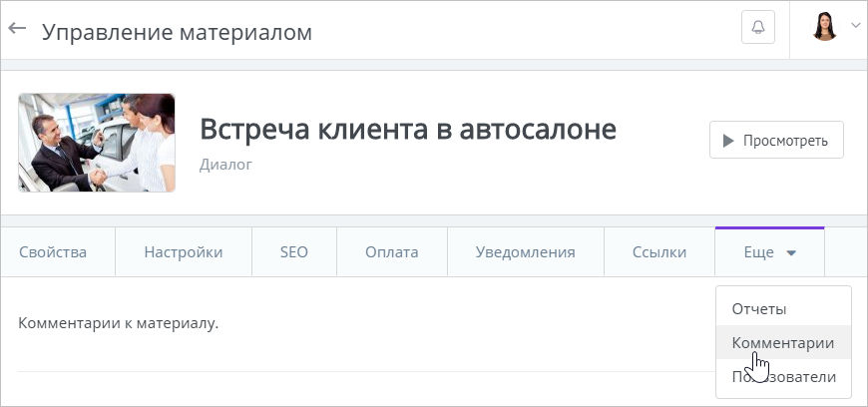Click the Управление материалом header text
Viewport: 868px width, 407px height.
(178, 32)
